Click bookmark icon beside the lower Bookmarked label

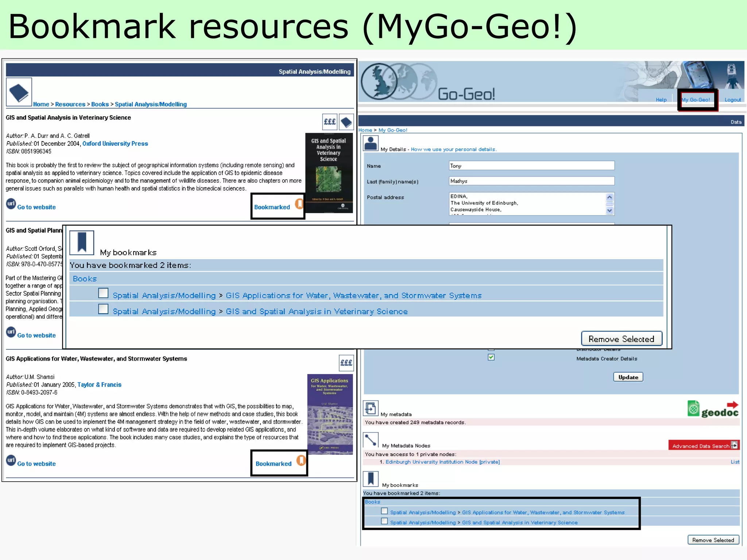(x=301, y=460)
